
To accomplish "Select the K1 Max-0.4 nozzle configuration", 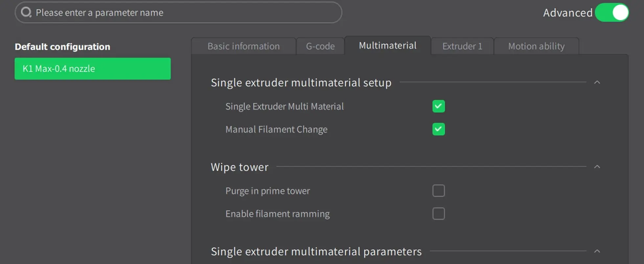I will 92,68.
